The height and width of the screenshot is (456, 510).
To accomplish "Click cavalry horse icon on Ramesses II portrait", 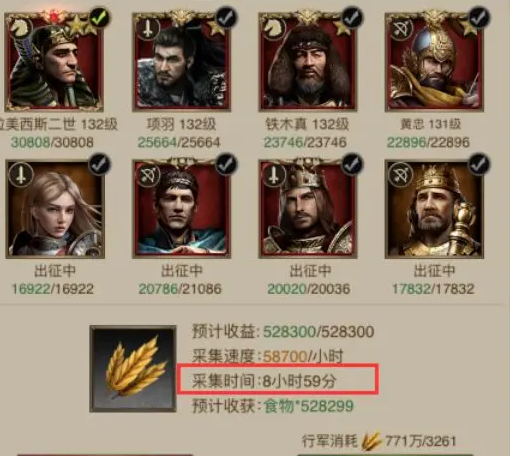I will (x=20, y=28).
